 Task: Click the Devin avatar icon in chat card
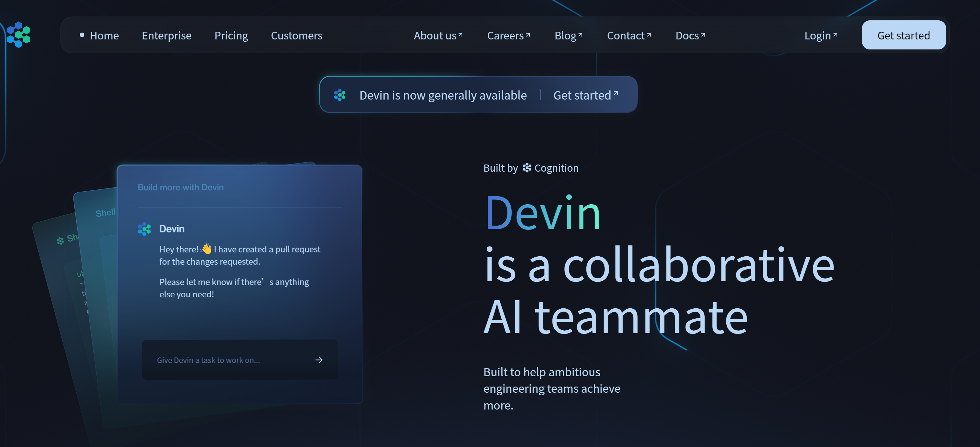point(144,229)
